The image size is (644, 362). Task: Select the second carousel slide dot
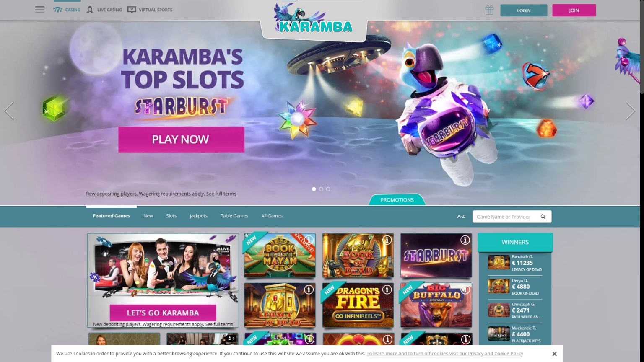pyautogui.click(x=321, y=189)
